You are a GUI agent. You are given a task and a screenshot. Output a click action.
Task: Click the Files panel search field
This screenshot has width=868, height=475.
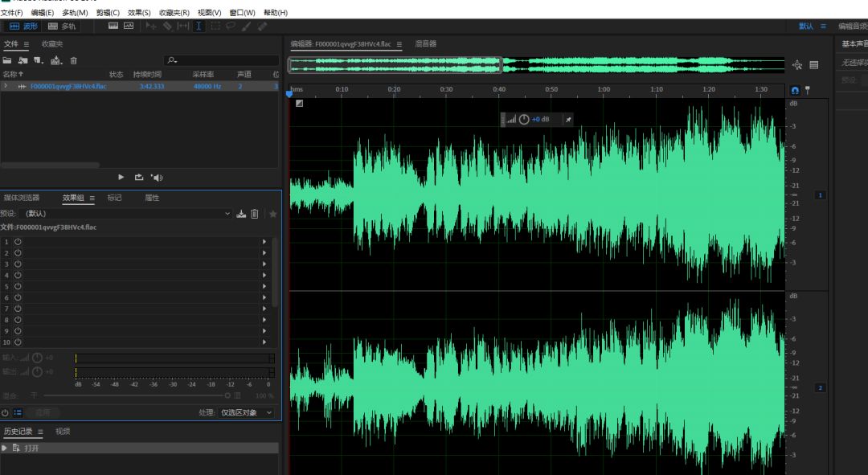click(x=222, y=59)
